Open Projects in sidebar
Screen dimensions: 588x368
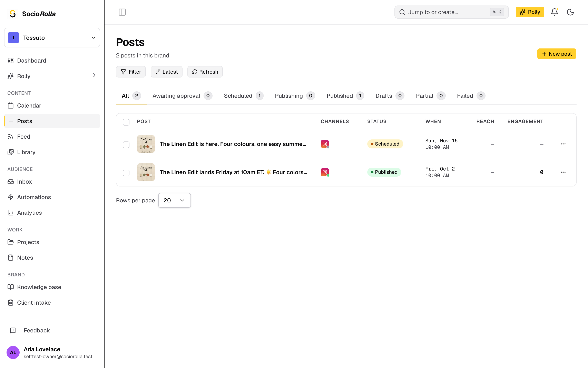pyautogui.click(x=52, y=242)
